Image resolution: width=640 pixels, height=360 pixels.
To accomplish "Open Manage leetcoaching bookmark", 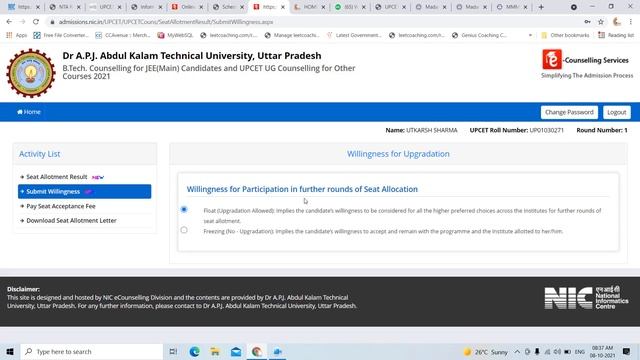I will coord(292,36).
